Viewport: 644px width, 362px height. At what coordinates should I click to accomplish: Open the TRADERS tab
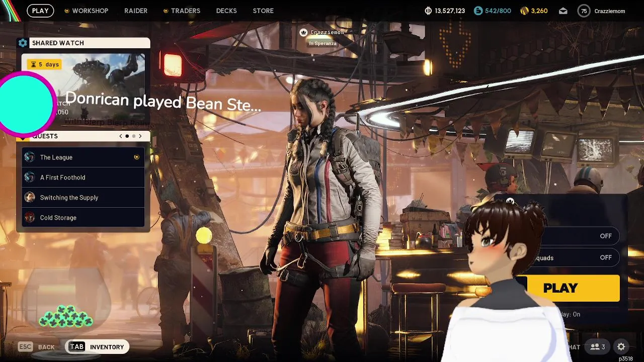185,11
